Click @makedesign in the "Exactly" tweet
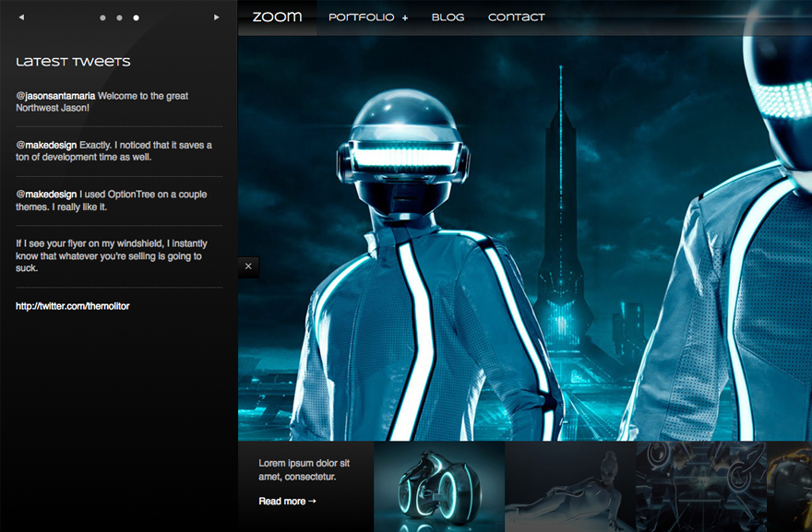 pos(46,145)
